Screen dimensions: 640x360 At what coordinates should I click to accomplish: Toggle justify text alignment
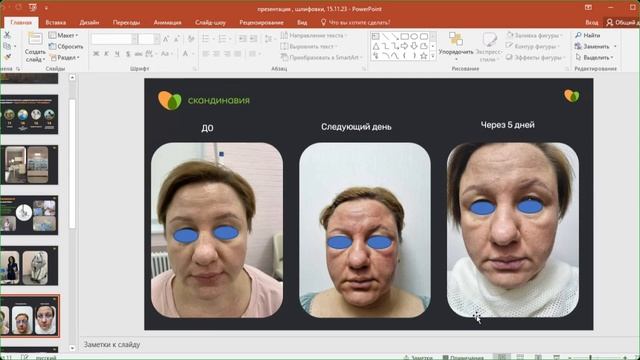pyautogui.click(x=238, y=54)
